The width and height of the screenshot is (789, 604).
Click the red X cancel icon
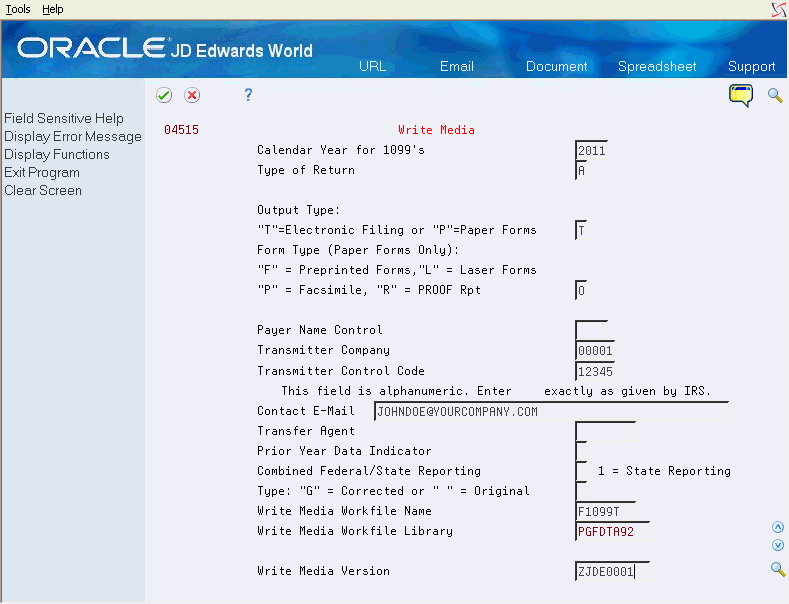click(x=192, y=95)
